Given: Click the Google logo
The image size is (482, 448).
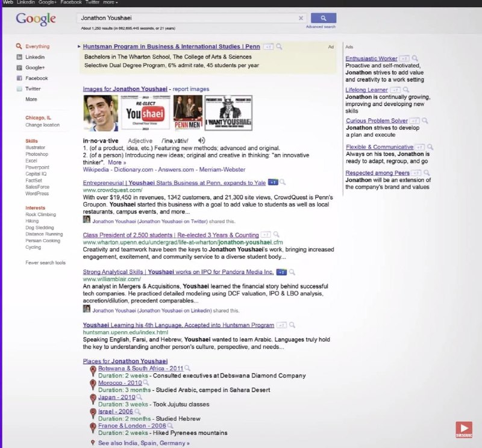Looking at the screenshot, I should 36,19.
